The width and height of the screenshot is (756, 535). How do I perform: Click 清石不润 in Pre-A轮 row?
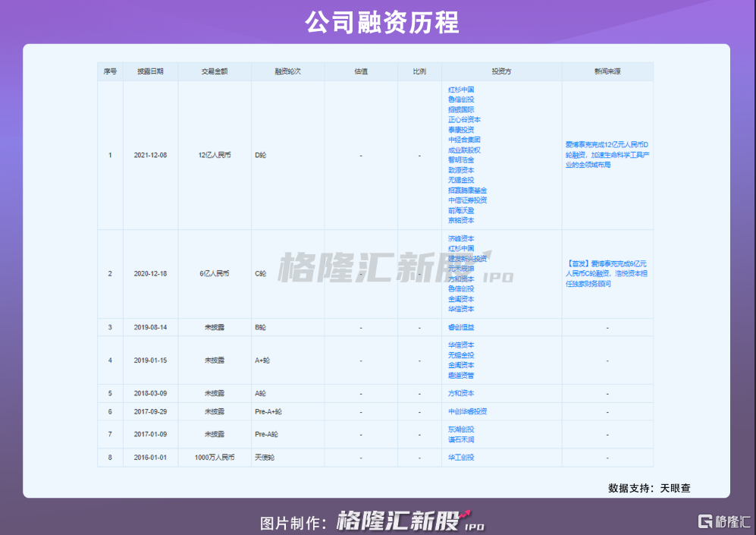coord(461,439)
